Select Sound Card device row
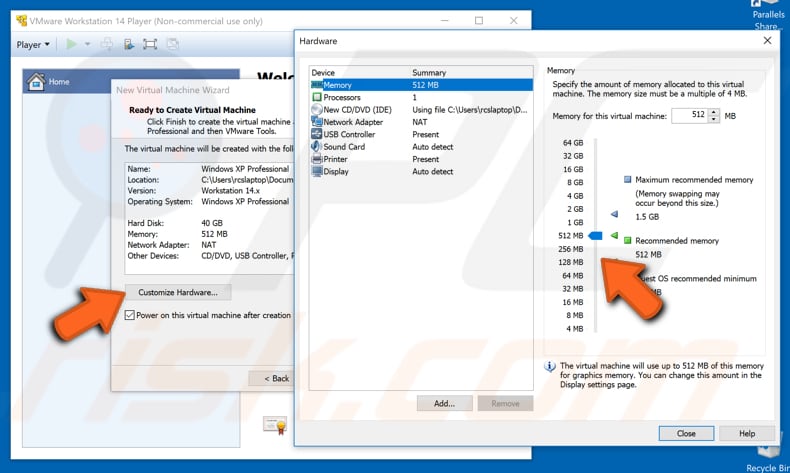Viewport: 790px width, 473px height. point(421,147)
